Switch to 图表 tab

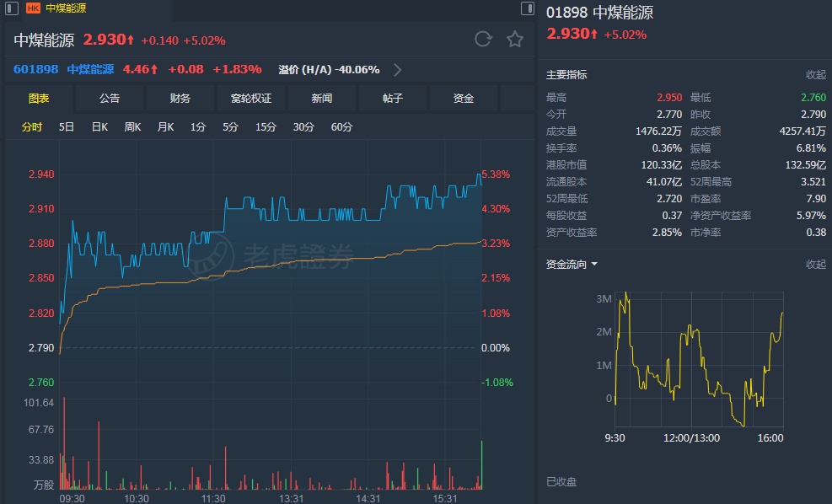click(x=39, y=98)
